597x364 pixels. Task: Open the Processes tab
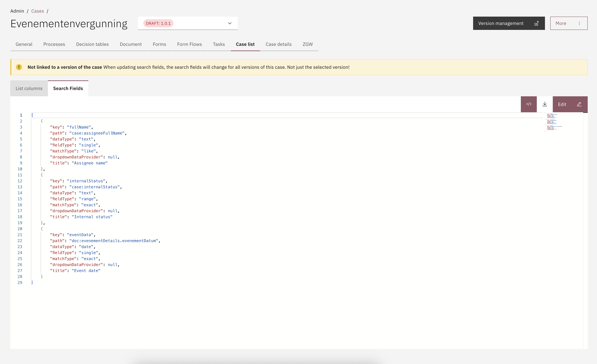54,44
